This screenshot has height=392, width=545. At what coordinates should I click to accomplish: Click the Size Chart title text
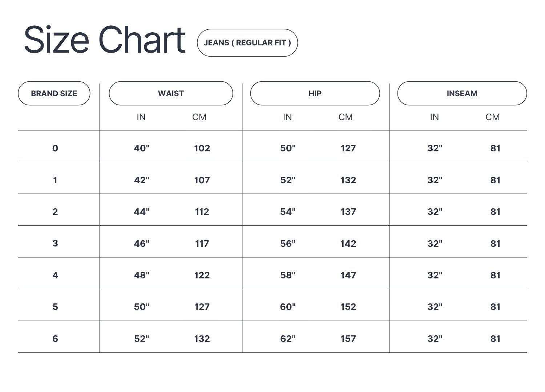[105, 40]
